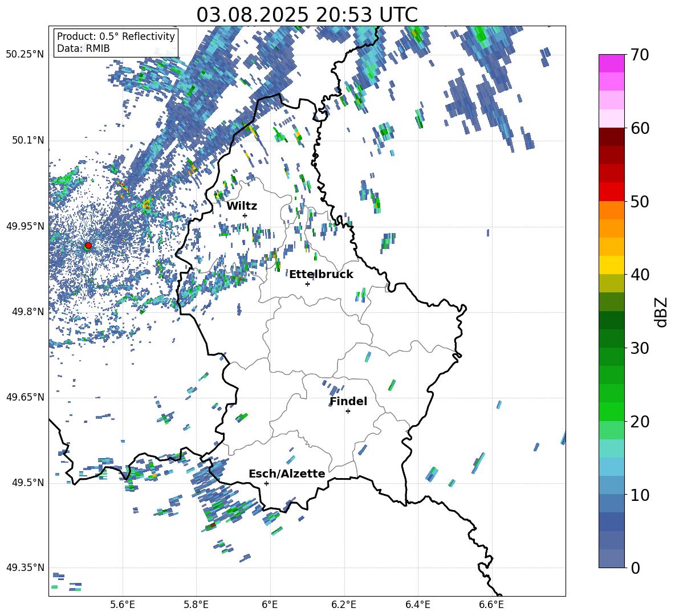This screenshot has width=675, height=616.
Task: Click the timestamp title 03.08.2025 20:53 UTC
Action: tap(307, 15)
